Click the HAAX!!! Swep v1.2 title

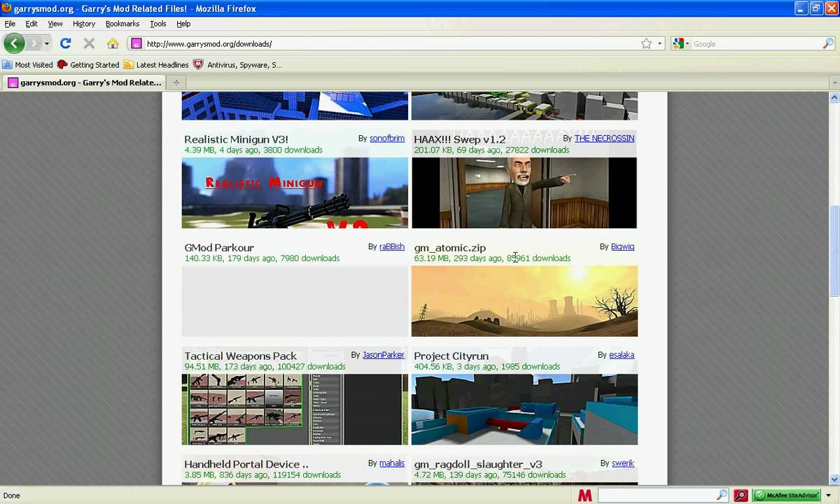[x=459, y=139]
